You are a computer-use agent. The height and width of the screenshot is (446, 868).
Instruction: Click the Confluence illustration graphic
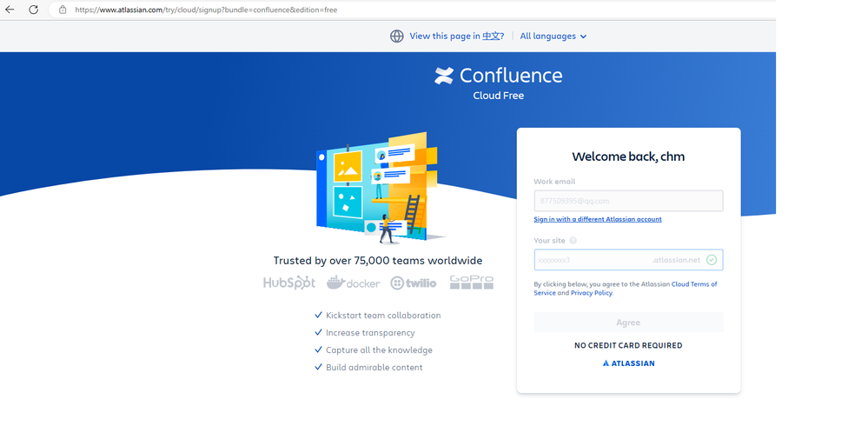[381, 189]
